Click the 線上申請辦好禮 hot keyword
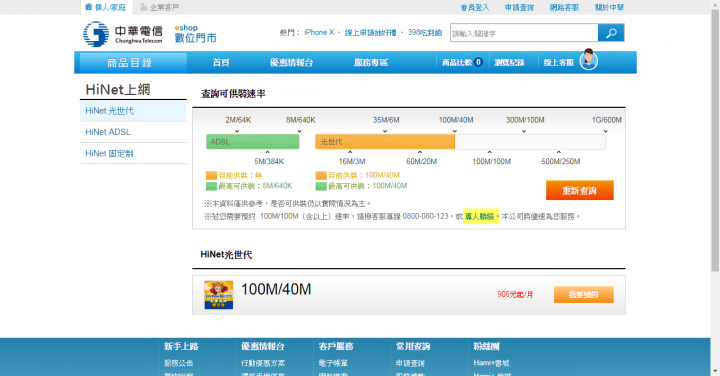This screenshot has height=376, width=720. click(x=370, y=33)
